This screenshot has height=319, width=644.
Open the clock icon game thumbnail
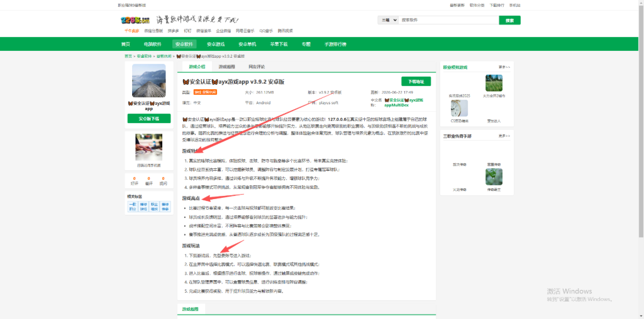click(459, 108)
